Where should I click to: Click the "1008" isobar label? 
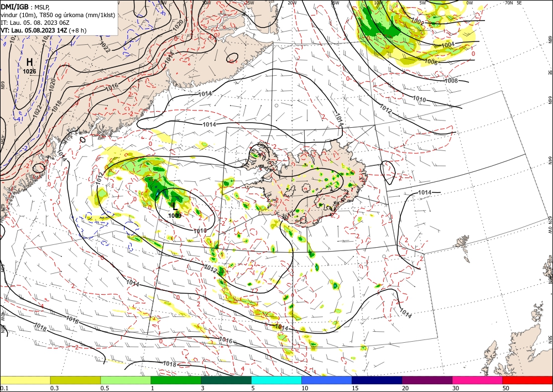pyautogui.click(x=451, y=81)
